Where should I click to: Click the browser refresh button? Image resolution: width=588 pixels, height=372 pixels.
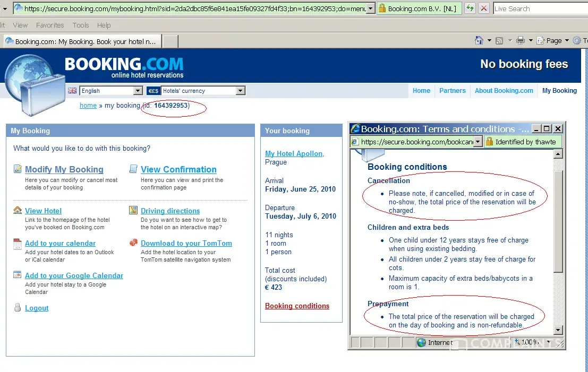(x=470, y=8)
